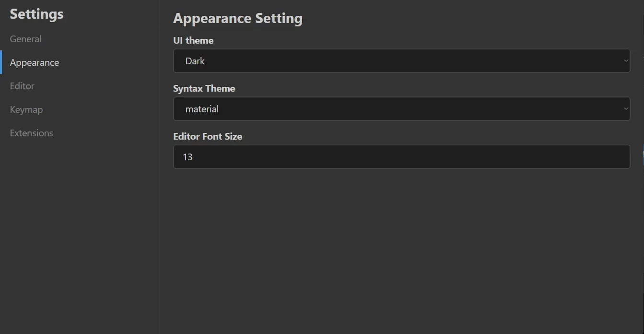Select the font size value 13
The image size is (644, 334).
188,156
